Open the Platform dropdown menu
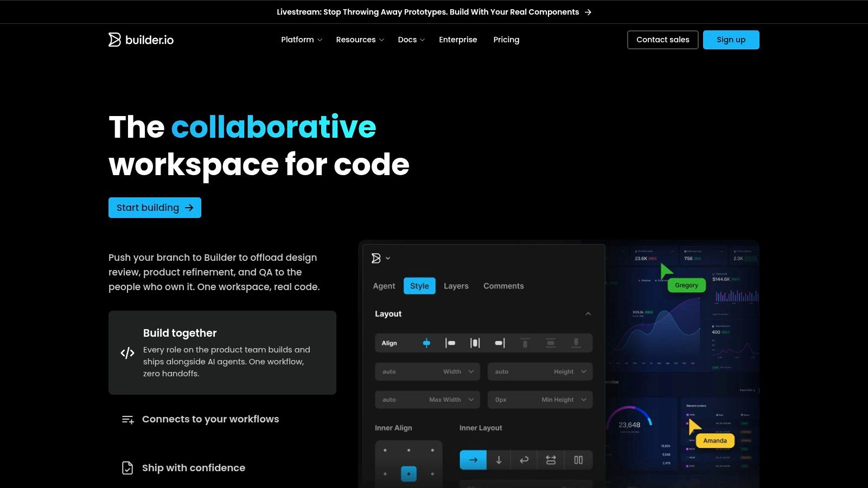 pyautogui.click(x=302, y=40)
